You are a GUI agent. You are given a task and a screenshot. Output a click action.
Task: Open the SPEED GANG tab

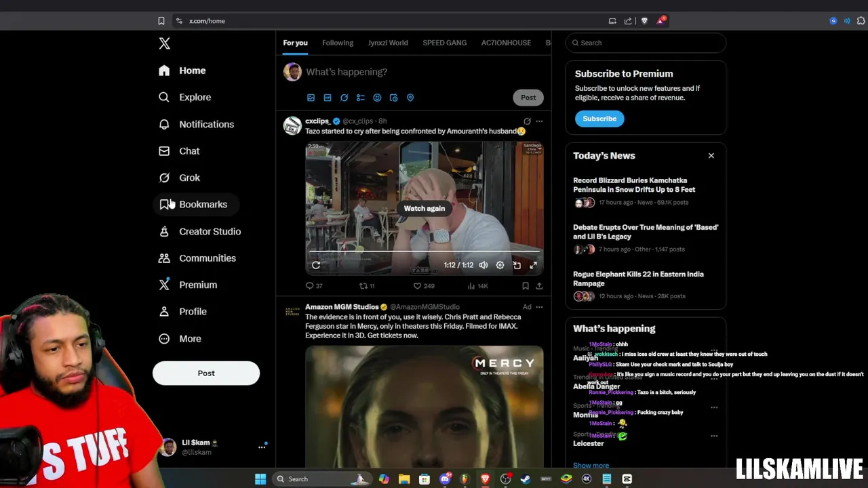click(x=445, y=43)
